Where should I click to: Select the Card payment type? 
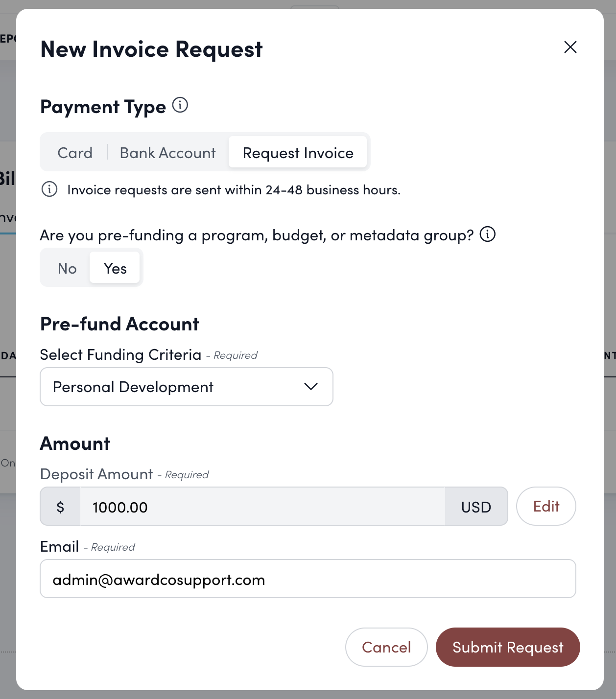click(x=75, y=153)
